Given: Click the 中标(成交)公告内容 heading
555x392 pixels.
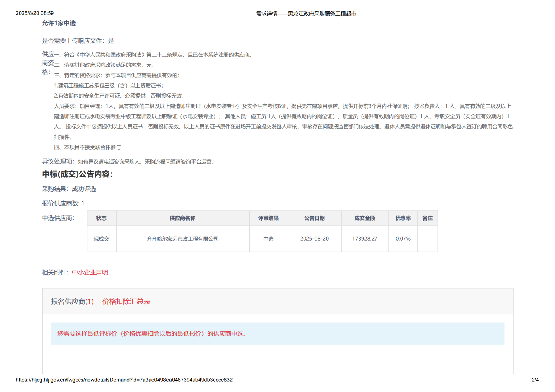Looking at the screenshot, I should 77,174.
